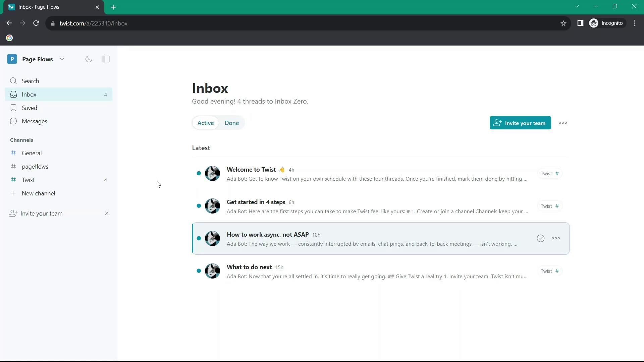
Task: Go to Messages in sidebar
Action: point(34,121)
